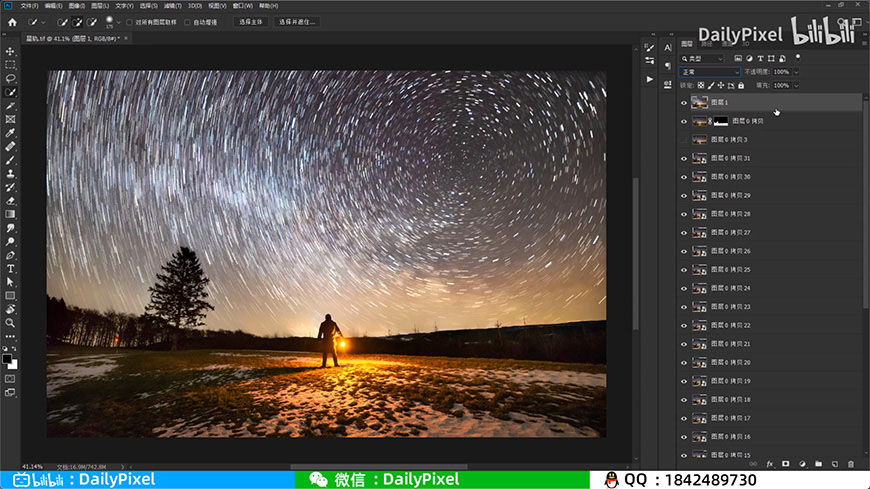870x489 pixels.
Task: Click the 选择主体 button
Action: [251, 22]
